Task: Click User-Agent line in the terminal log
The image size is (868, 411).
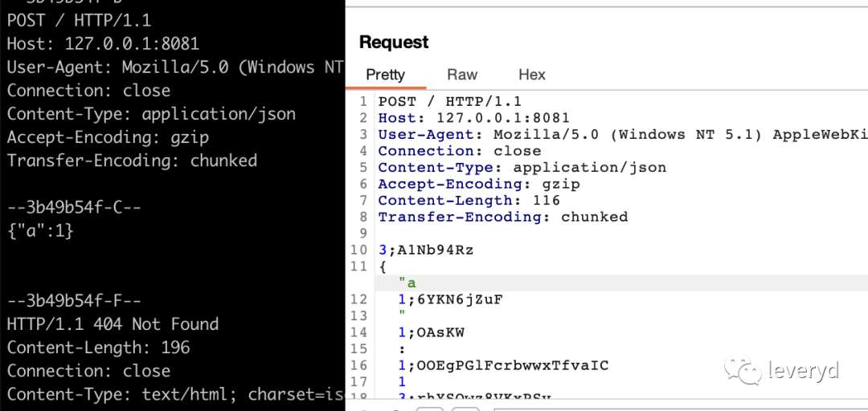Action: (175, 67)
